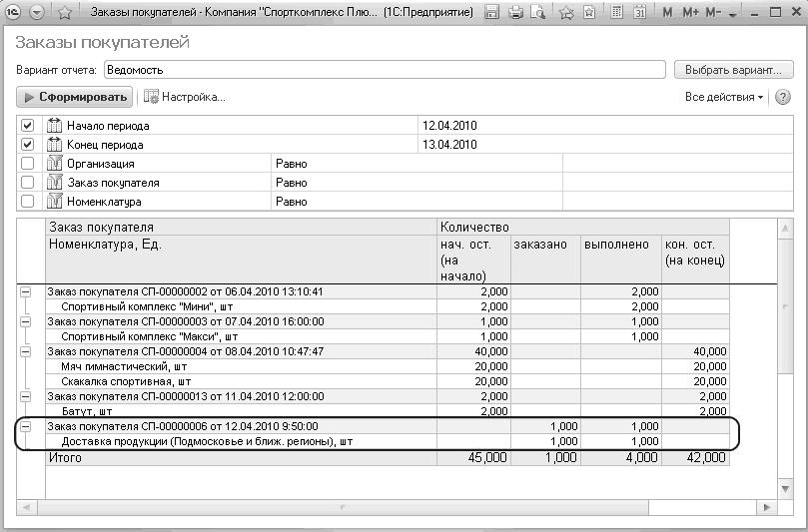Click the M- memory subtract button
The width and height of the screenshot is (808, 532).
click(x=713, y=12)
